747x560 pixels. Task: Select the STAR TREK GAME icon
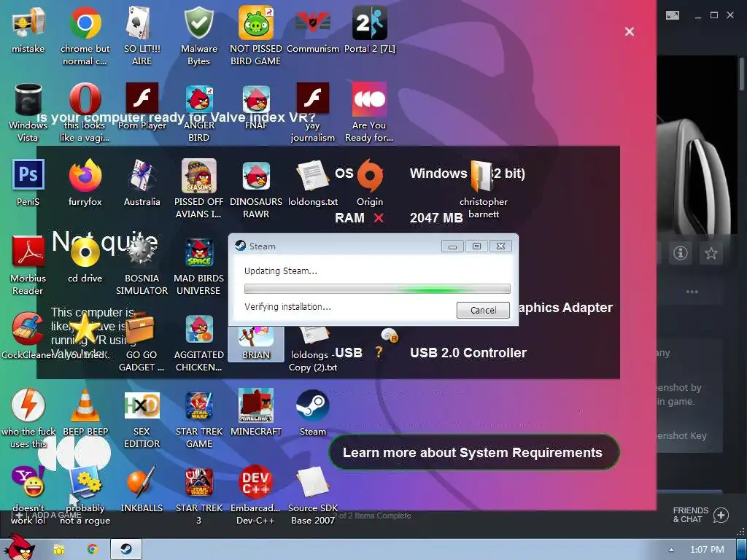pos(198,405)
